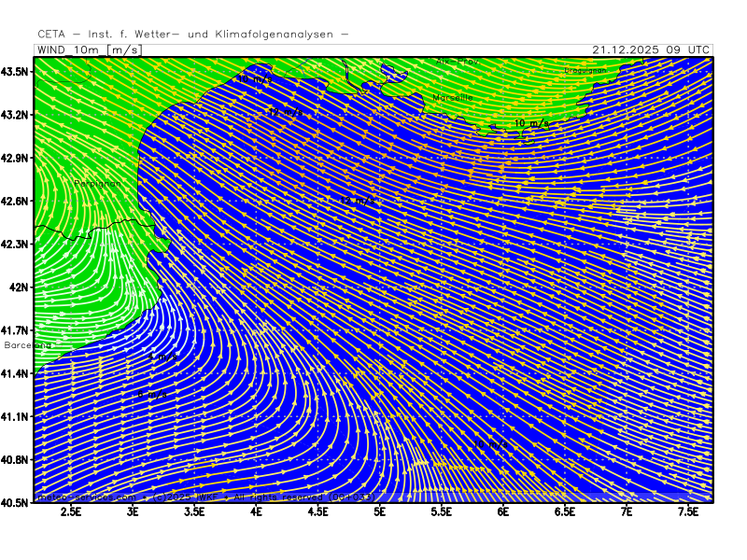Click the CETA institute header text
747x560 pixels.
[x=193, y=34]
